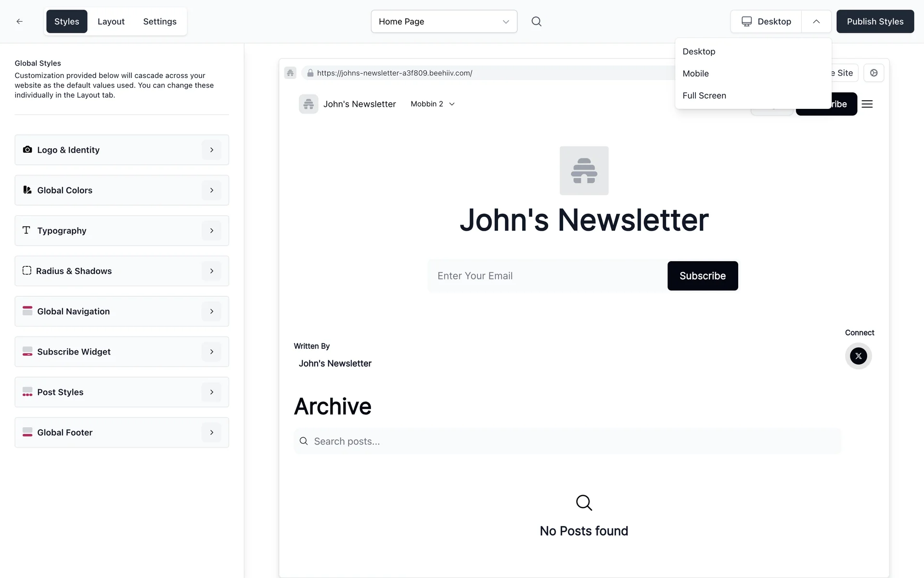Switch to the Layout tab
Viewport: 924px width, 578px height.
click(111, 21)
